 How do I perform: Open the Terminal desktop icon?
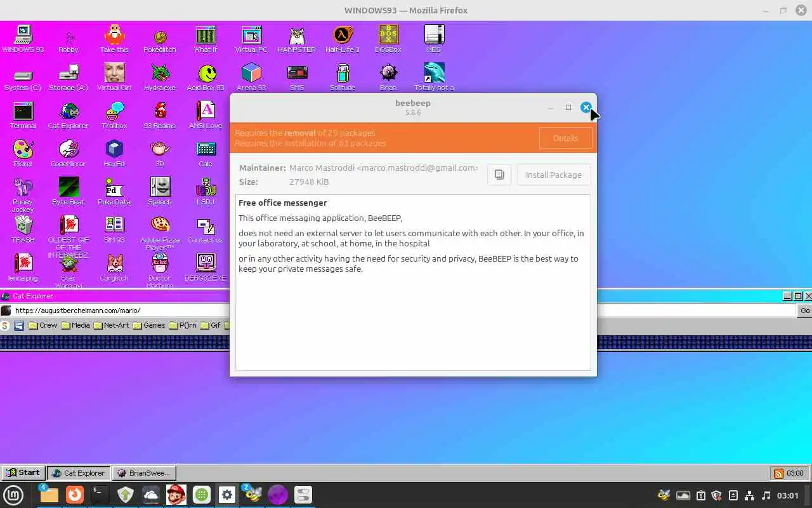pyautogui.click(x=23, y=115)
